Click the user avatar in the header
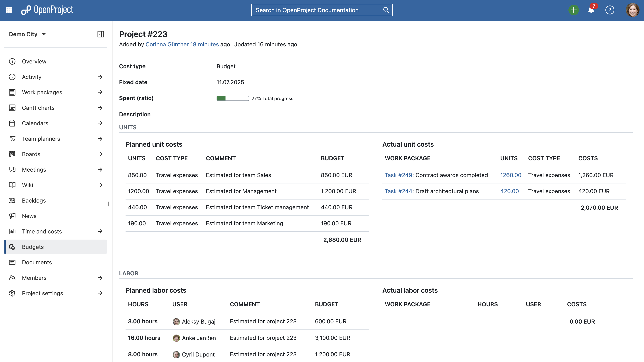644x362 pixels. pyautogui.click(x=632, y=10)
